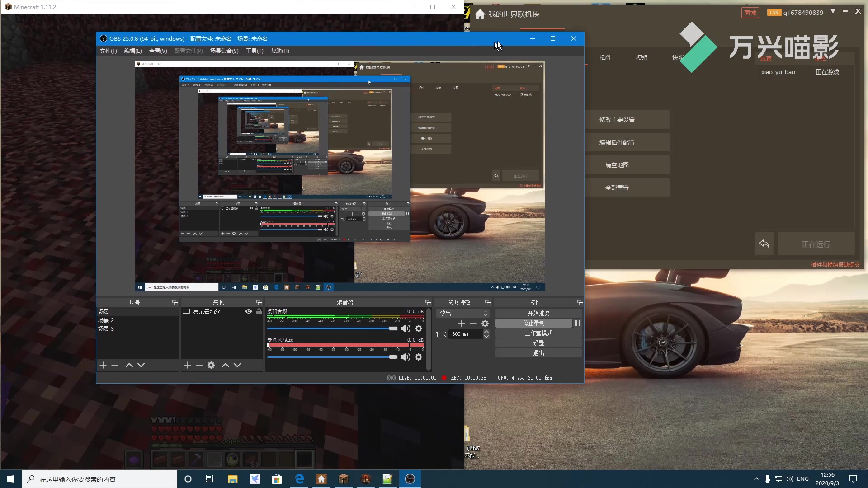Switch to the 插件 tab
868x488 pixels.
606,57
